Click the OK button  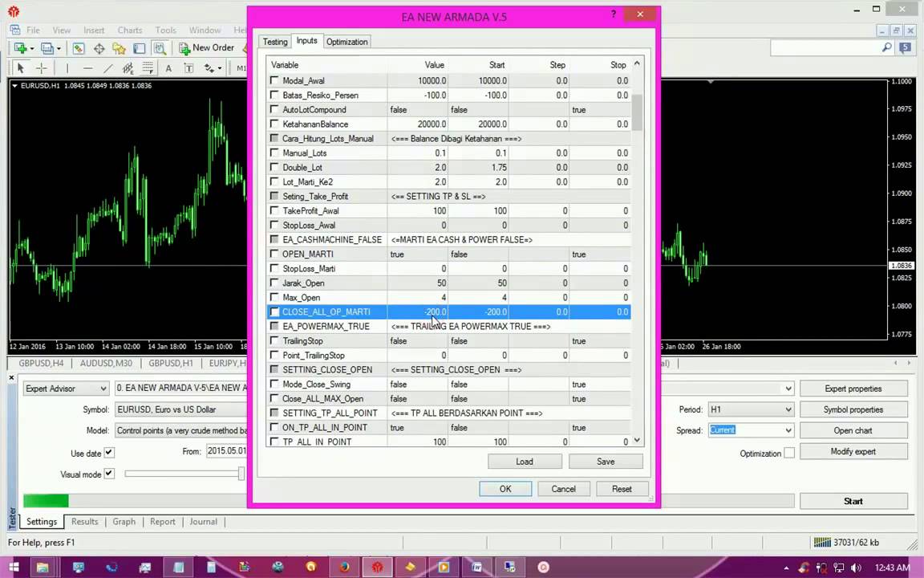(505, 489)
